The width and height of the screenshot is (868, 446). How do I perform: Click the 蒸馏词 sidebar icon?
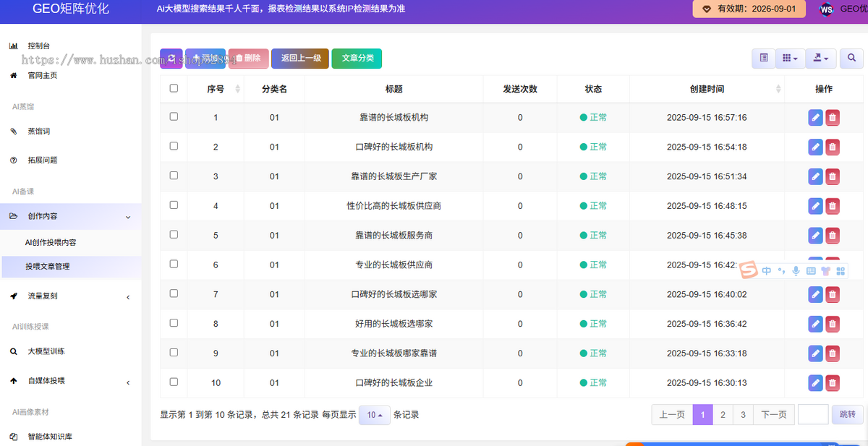point(13,132)
